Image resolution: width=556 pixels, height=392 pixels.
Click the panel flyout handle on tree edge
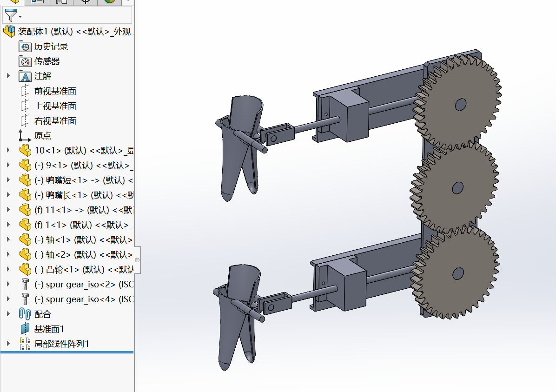click(137, 260)
